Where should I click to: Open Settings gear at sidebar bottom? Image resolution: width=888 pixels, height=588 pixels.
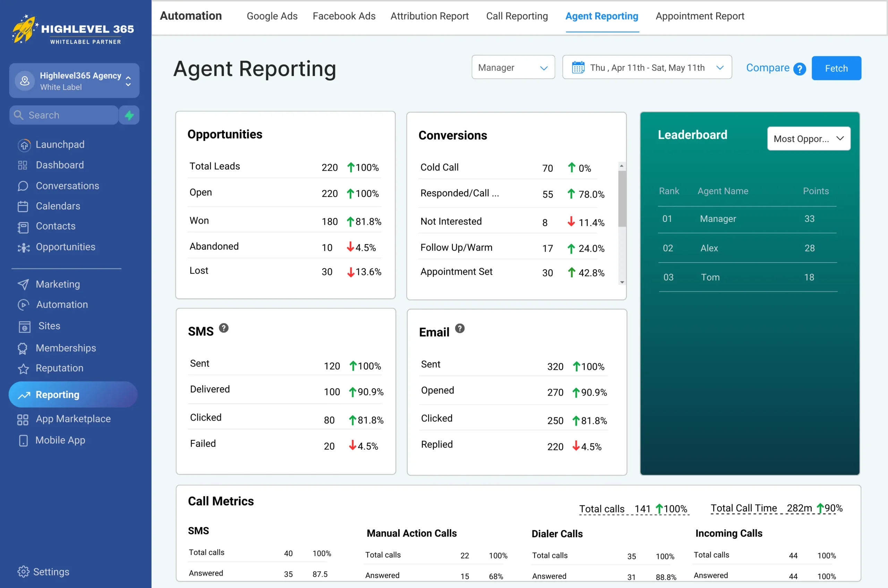(x=23, y=571)
